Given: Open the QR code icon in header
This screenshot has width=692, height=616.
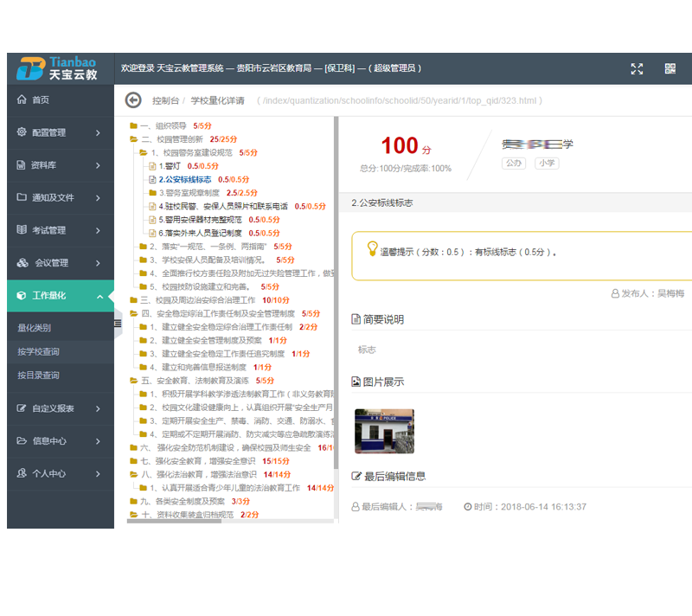Looking at the screenshot, I should (670, 68).
